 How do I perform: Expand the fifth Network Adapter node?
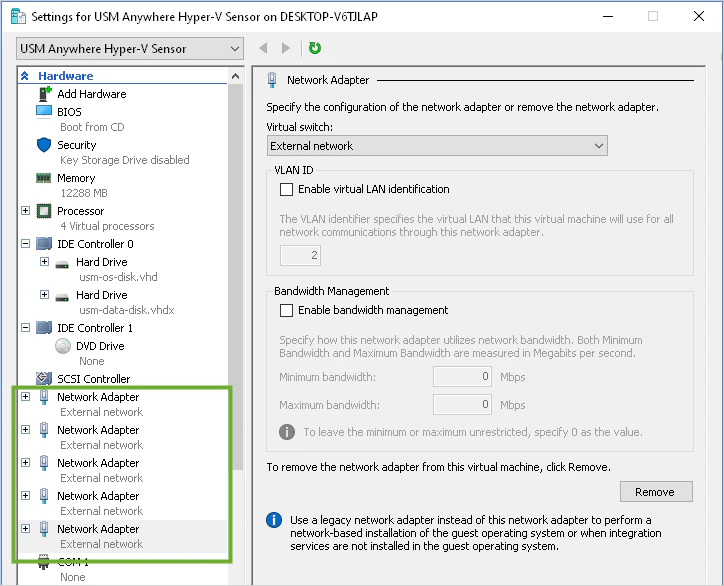[x=25, y=528]
